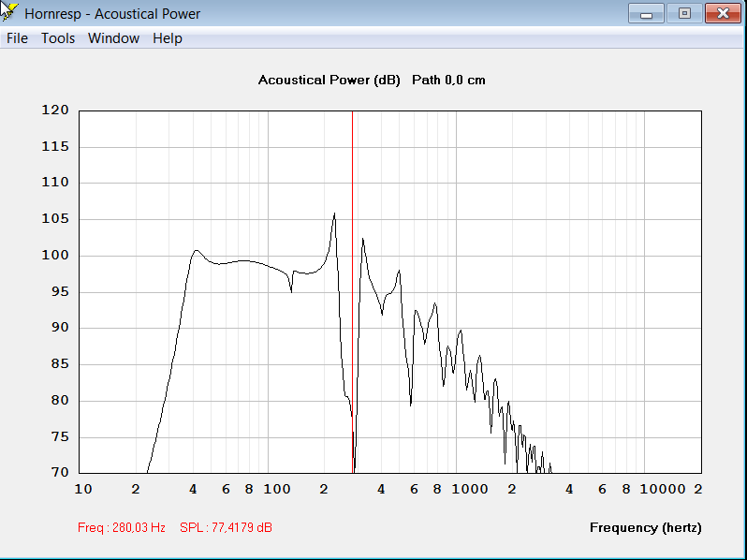Click the 10000 label on frequency axis

662,489
